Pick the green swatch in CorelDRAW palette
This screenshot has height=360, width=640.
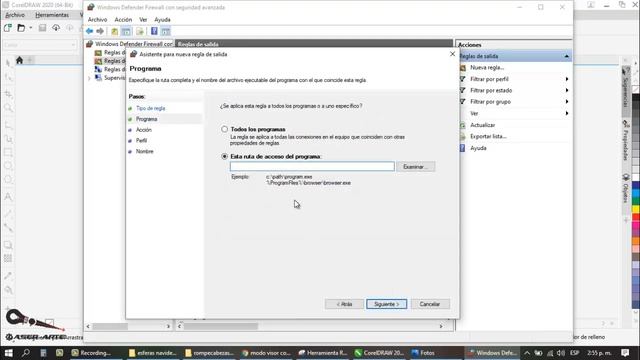(636, 201)
